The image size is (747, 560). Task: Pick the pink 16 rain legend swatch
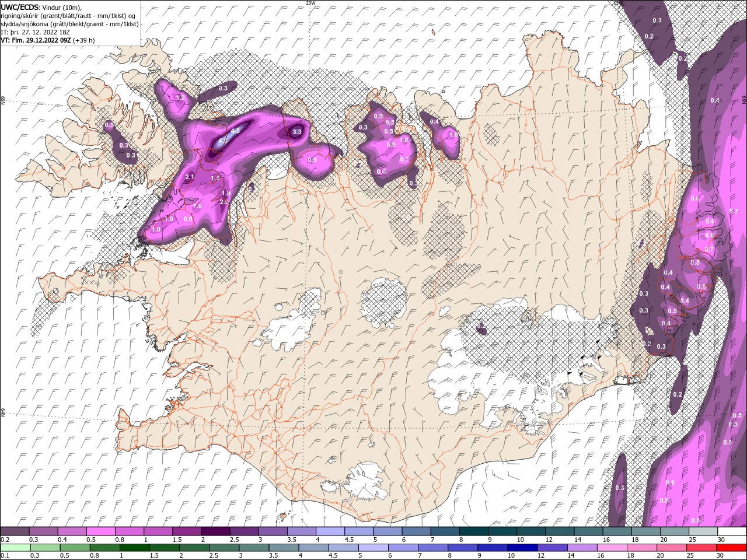612,548
